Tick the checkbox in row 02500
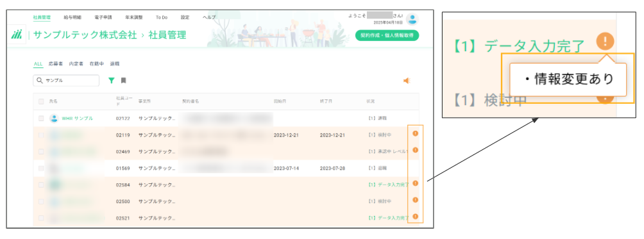 pos(41,202)
